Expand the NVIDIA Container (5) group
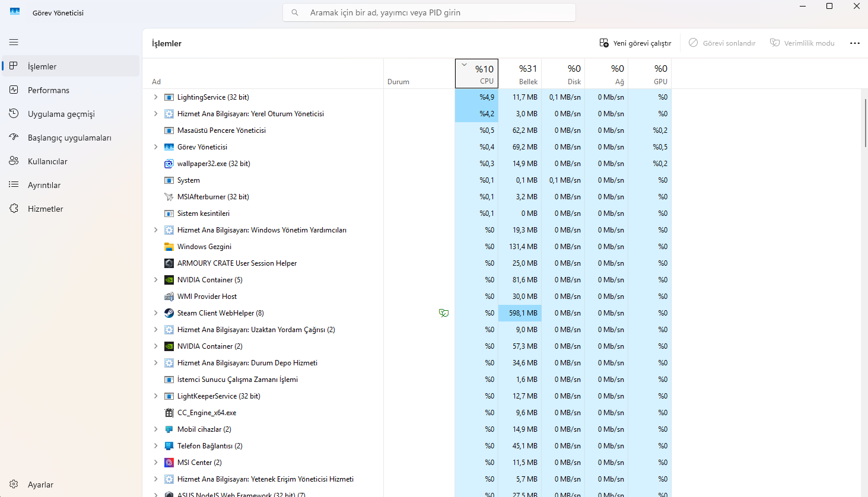Viewport: 868px width, 497px height. pos(155,280)
